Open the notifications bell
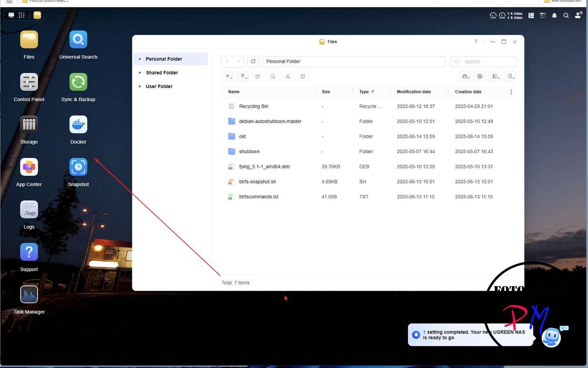588x368 pixels. pos(554,15)
